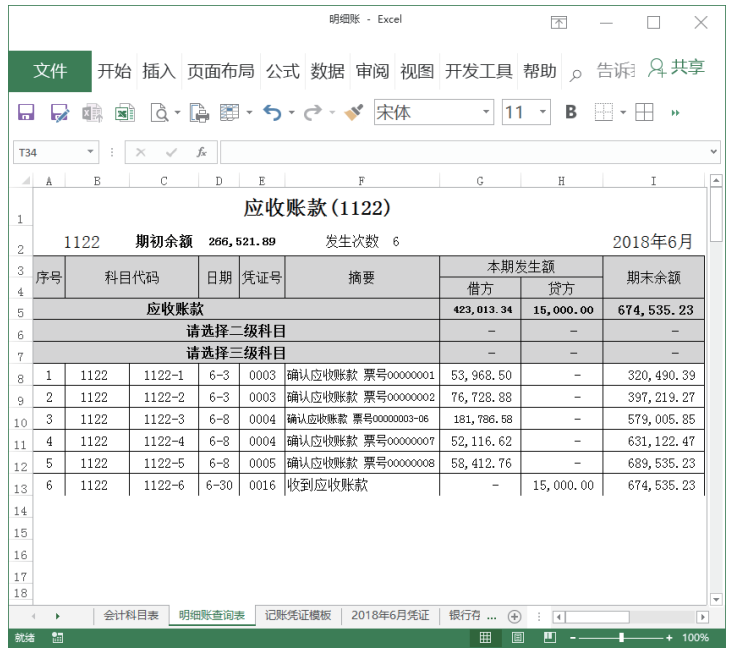The image size is (734, 654).
Task: Click the table form toolbar icon
Action: pyautogui.click(x=229, y=112)
